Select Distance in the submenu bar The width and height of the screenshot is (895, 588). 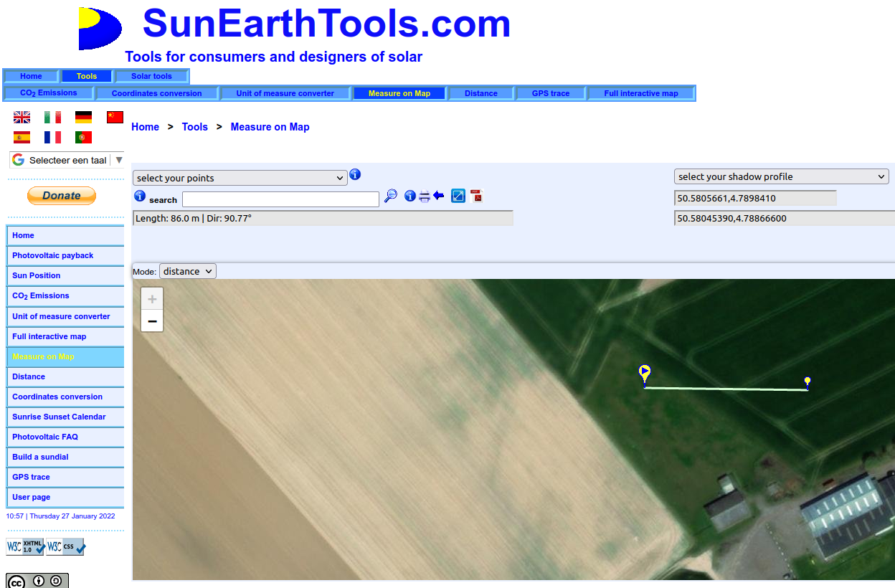[x=481, y=93]
